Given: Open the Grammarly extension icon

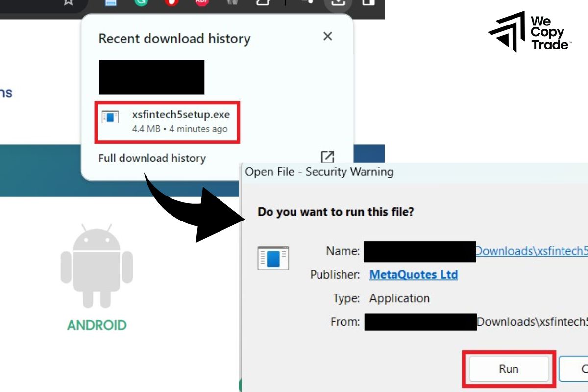Looking at the screenshot, I should [x=141, y=2].
